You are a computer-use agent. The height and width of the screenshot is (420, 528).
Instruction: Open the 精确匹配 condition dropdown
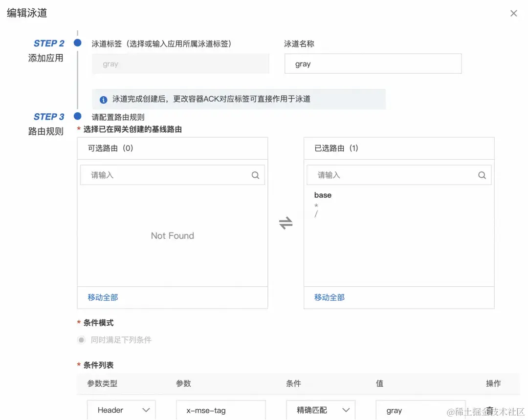[x=320, y=410]
